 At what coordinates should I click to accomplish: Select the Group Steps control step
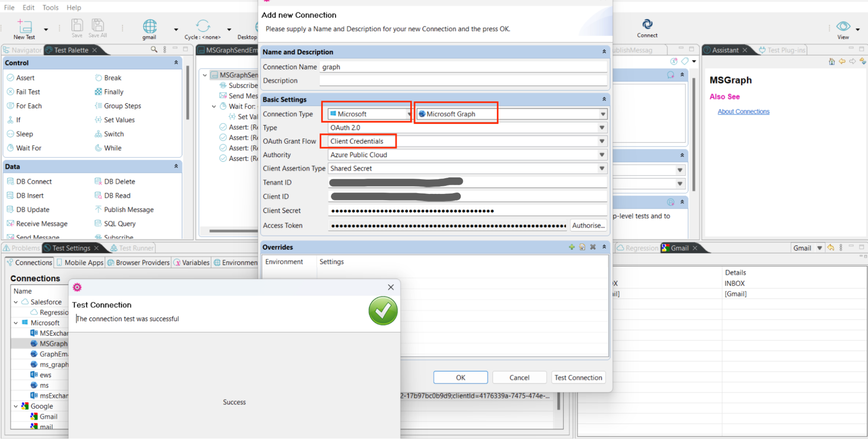[118, 106]
